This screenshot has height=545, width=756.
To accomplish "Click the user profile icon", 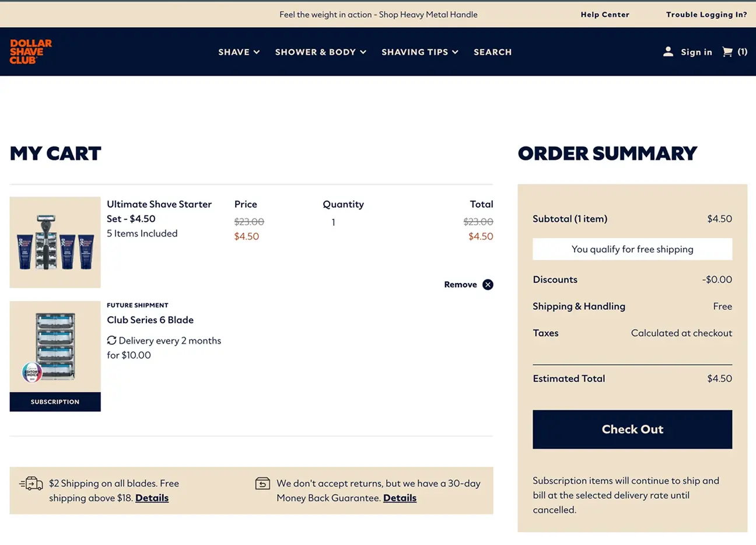I will 668,52.
